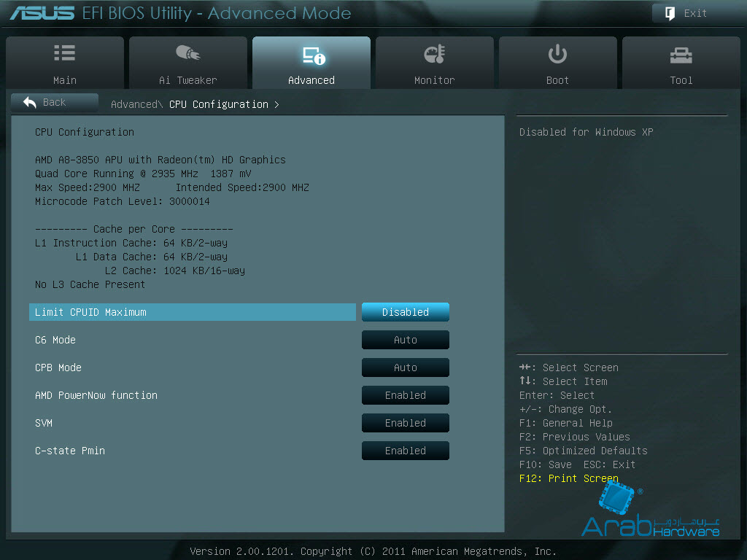This screenshot has width=747, height=560.
Task: Click the L2 Cache 1024 KB line
Action: [x=175, y=271]
